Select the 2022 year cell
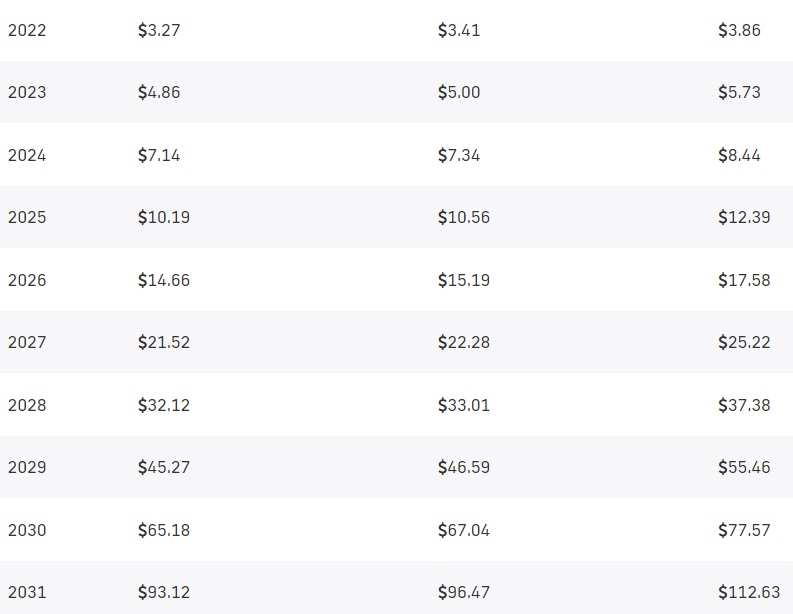Image resolution: width=793 pixels, height=614 pixels. point(27,30)
